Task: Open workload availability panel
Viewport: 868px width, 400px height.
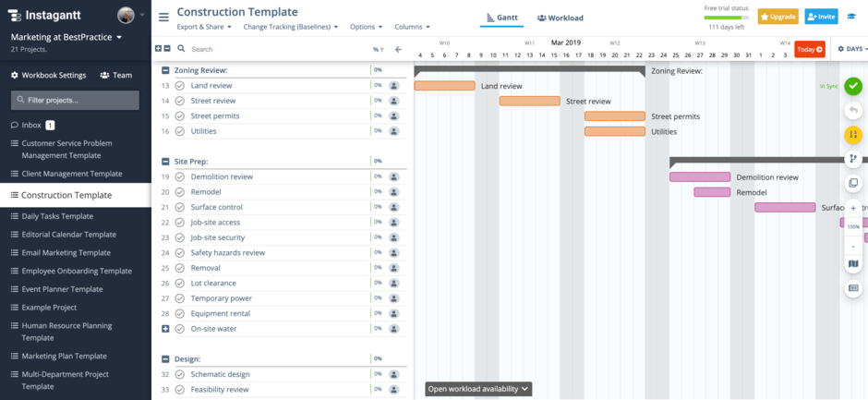Action: click(478, 389)
